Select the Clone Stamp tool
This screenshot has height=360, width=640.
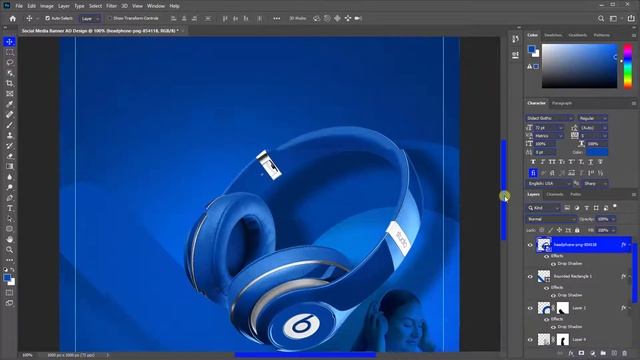pos(9,135)
